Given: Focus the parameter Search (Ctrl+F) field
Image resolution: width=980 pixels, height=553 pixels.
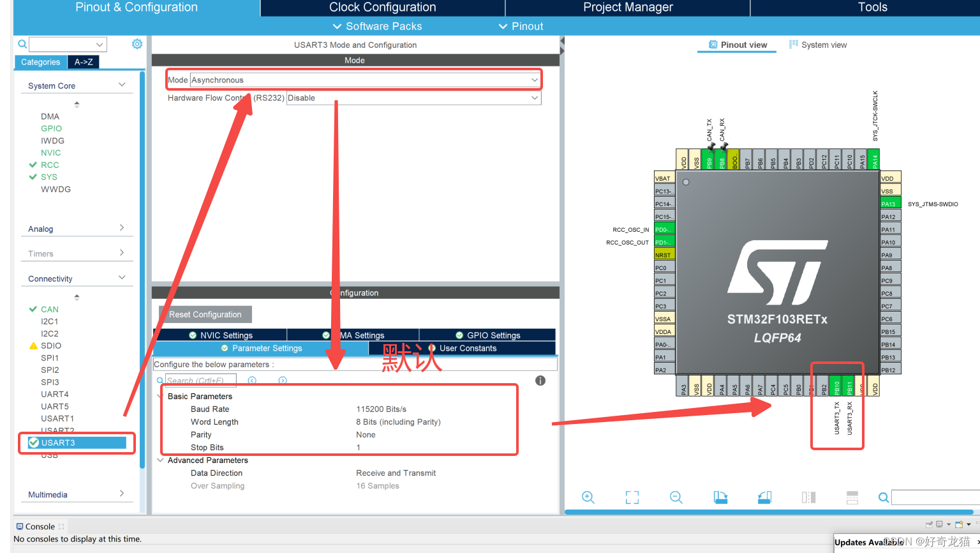Looking at the screenshot, I should [x=200, y=381].
